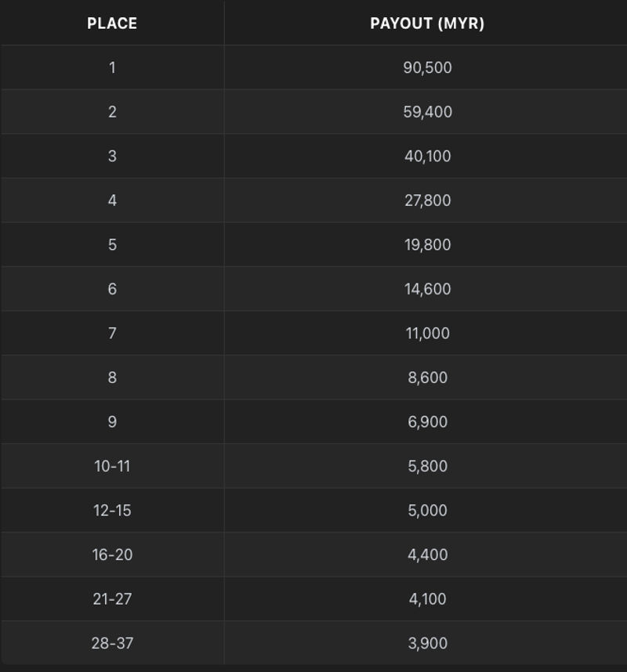Select the 28-37 place range cell
627x672 pixels.
coord(112,643)
